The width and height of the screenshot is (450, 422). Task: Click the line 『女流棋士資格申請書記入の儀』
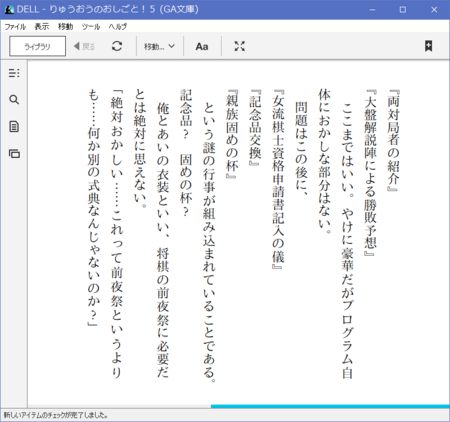tap(278, 179)
